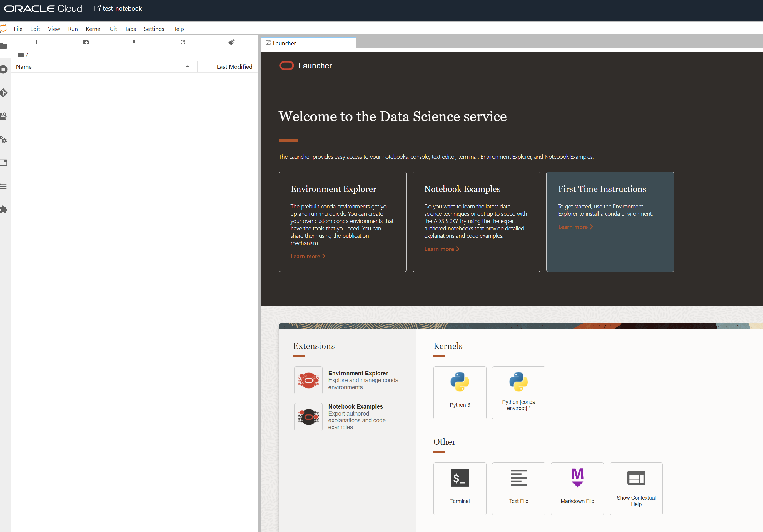Screen dimensions: 763x532
Task: Open the table of contents sidebar icon
Action: tap(3, 186)
